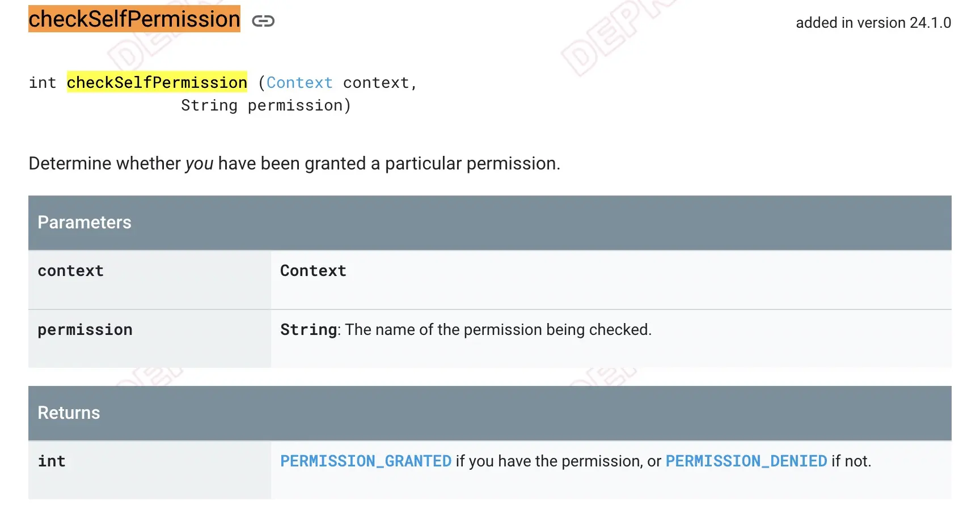Click the Parameters table header
Screen dimensions: 980x518
tap(85, 223)
